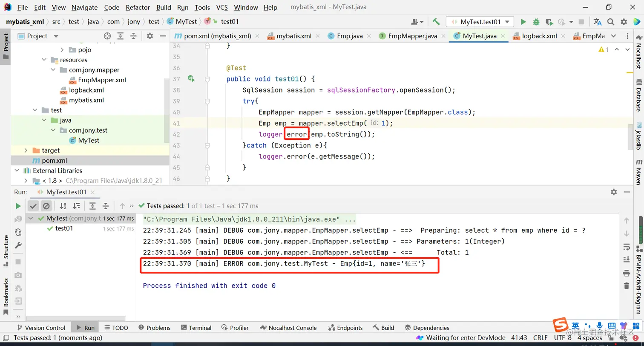Viewport: 644px width, 346px height.
Task: Build the project with the hammer icon
Action: [x=436, y=22]
